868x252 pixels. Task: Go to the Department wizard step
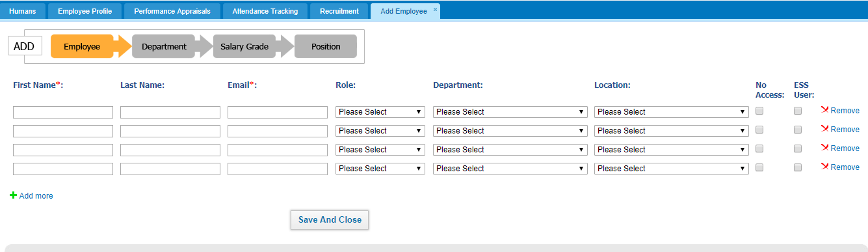tap(164, 46)
